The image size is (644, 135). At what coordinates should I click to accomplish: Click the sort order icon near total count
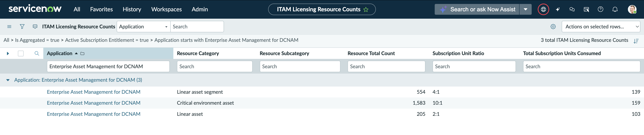(636, 41)
